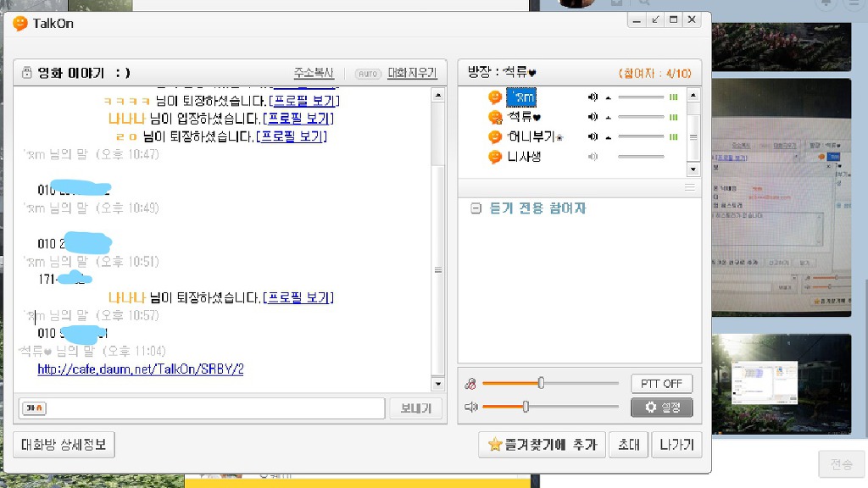The image size is (868, 488).
Task: Select participant 석류♥ in the list
Action: (524, 117)
